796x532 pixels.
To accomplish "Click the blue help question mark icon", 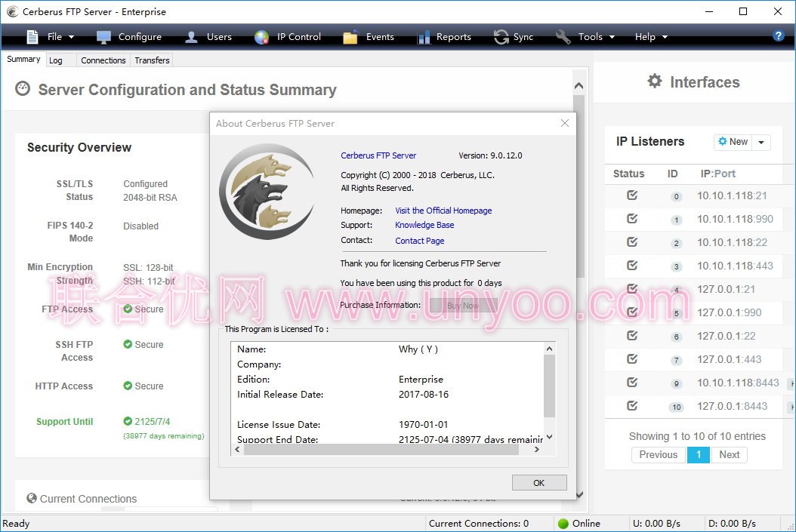I will click(x=779, y=35).
